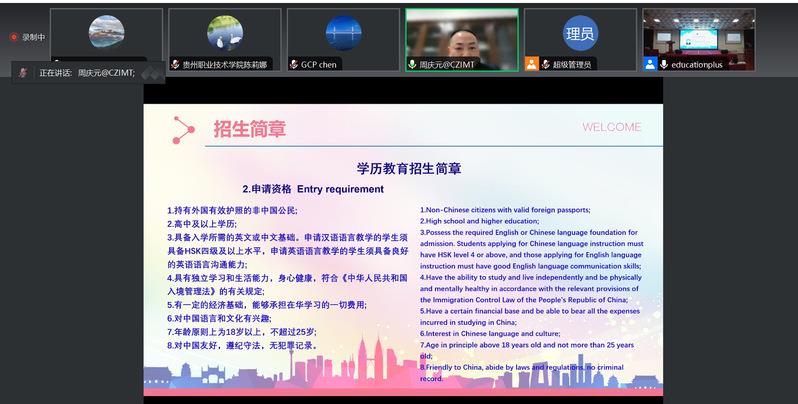Click the 理员 round avatar
The height and width of the screenshot is (404, 798).
tap(580, 33)
